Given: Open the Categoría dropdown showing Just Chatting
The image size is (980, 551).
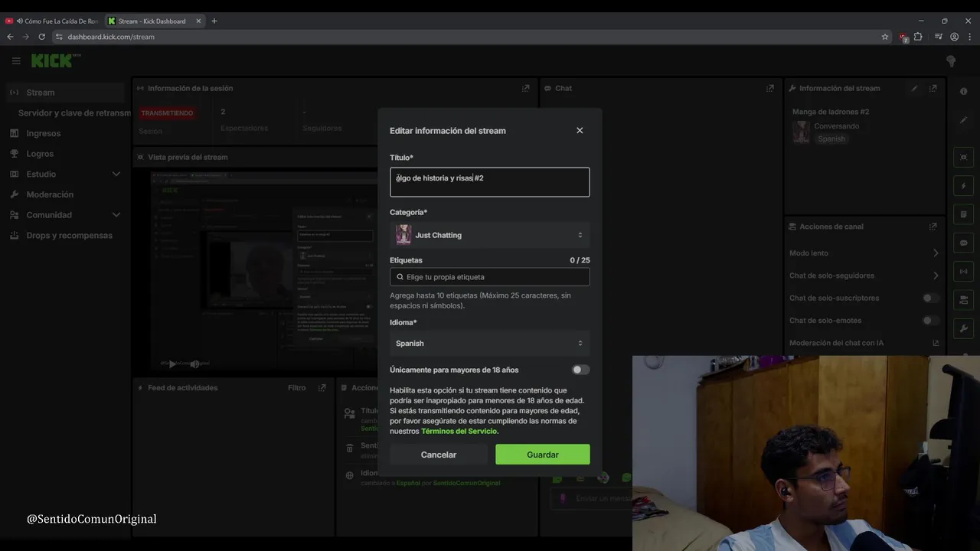Looking at the screenshot, I should 490,235.
